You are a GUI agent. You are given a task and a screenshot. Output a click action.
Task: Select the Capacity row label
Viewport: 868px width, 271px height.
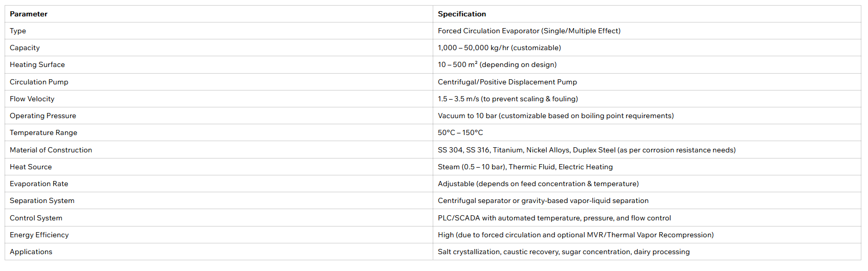25,48
